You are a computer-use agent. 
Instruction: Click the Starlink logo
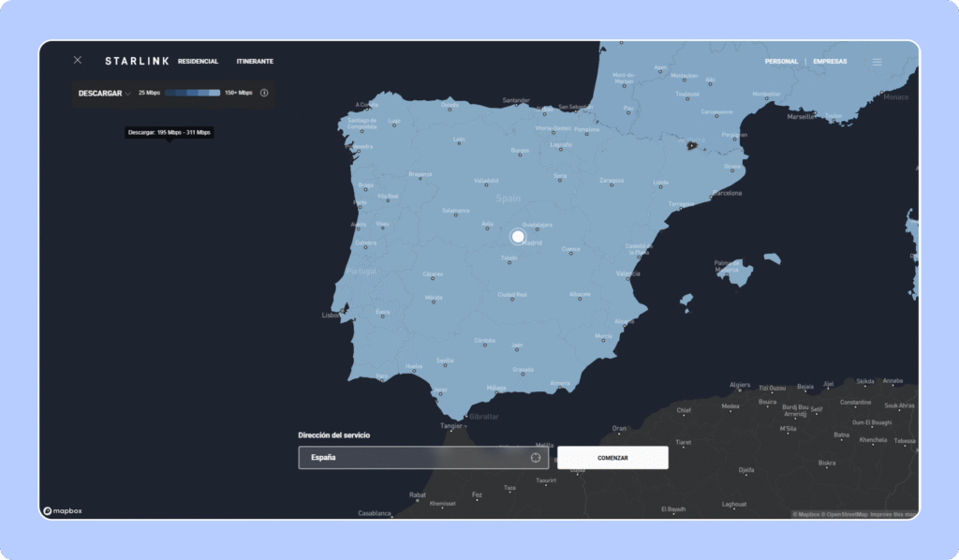coord(137,62)
